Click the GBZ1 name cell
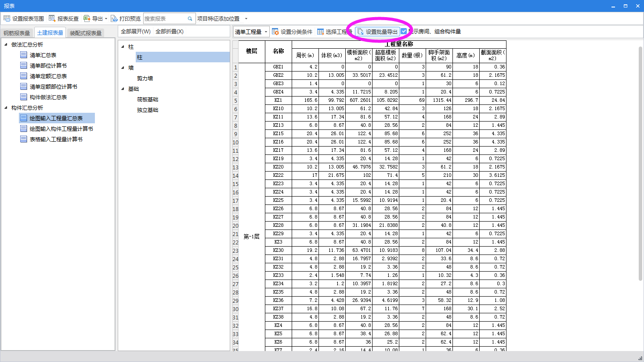644x362 pixels. coord(279,67)
